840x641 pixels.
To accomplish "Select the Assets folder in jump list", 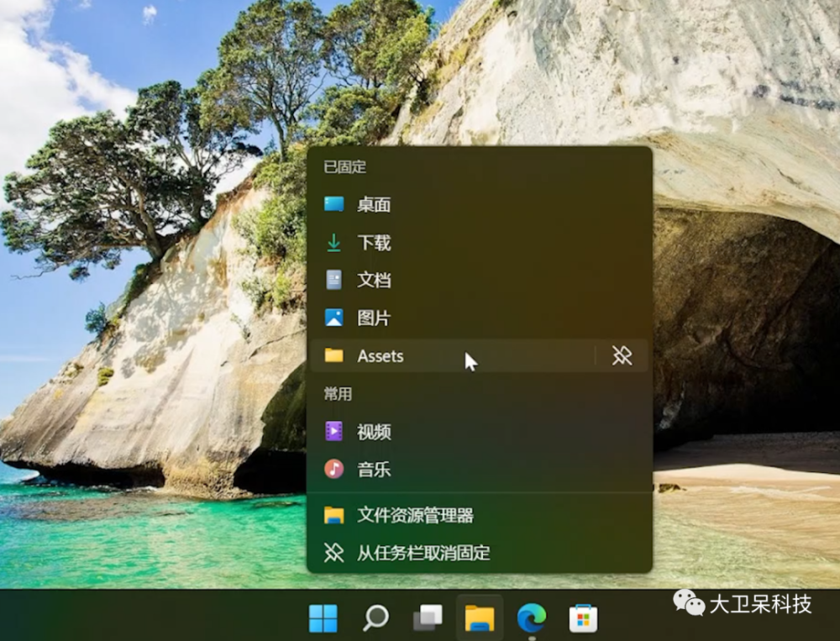I will coord(381,356).
